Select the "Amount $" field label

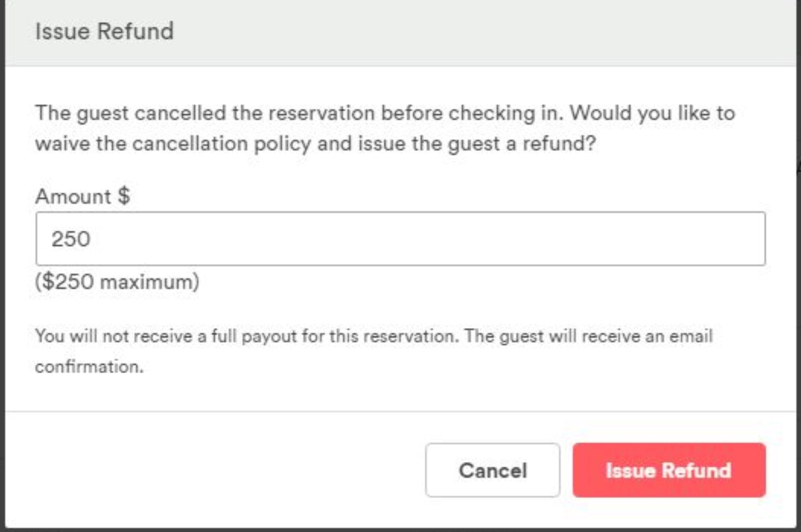[x=82, y=197]
